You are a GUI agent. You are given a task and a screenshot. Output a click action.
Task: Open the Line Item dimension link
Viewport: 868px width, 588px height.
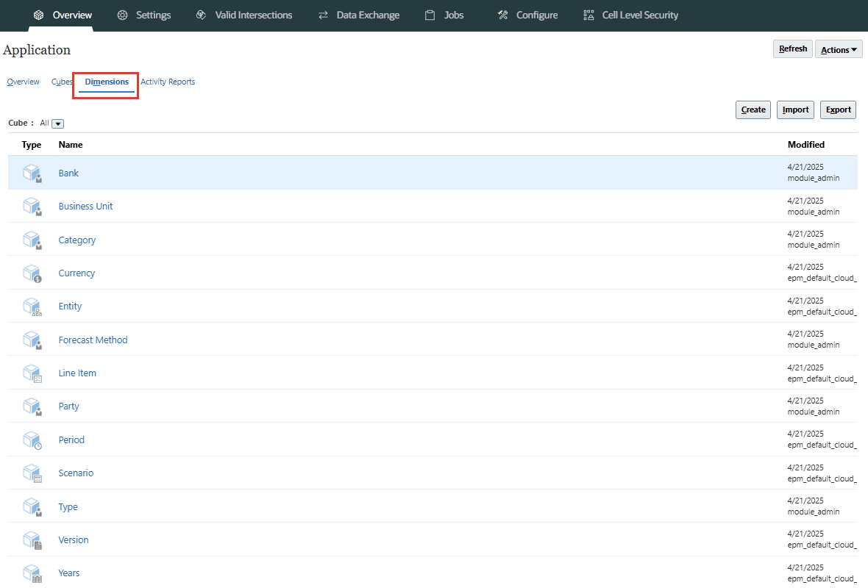77,373
